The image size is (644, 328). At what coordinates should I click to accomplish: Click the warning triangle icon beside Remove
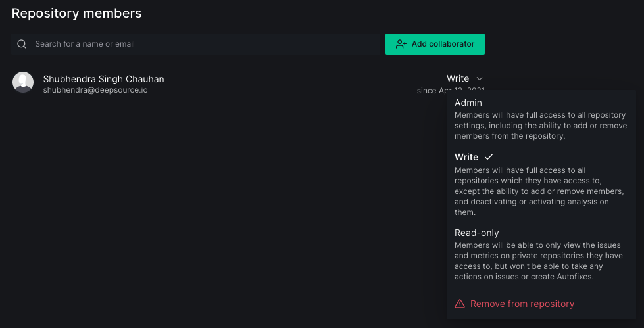click(460, 304)
